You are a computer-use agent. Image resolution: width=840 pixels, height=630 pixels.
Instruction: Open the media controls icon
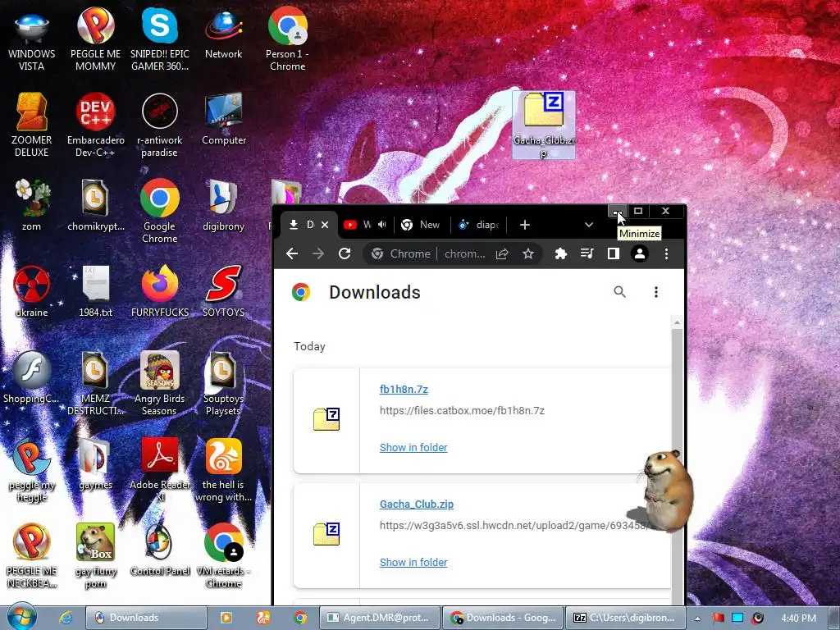587,253
